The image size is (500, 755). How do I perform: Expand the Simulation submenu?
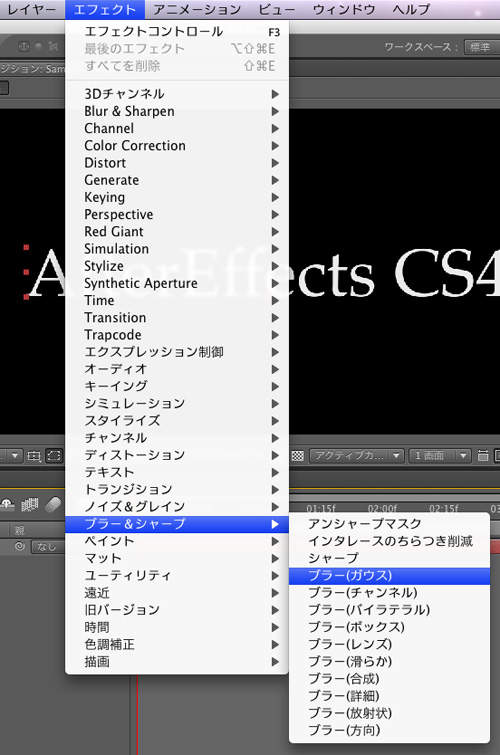177,249
